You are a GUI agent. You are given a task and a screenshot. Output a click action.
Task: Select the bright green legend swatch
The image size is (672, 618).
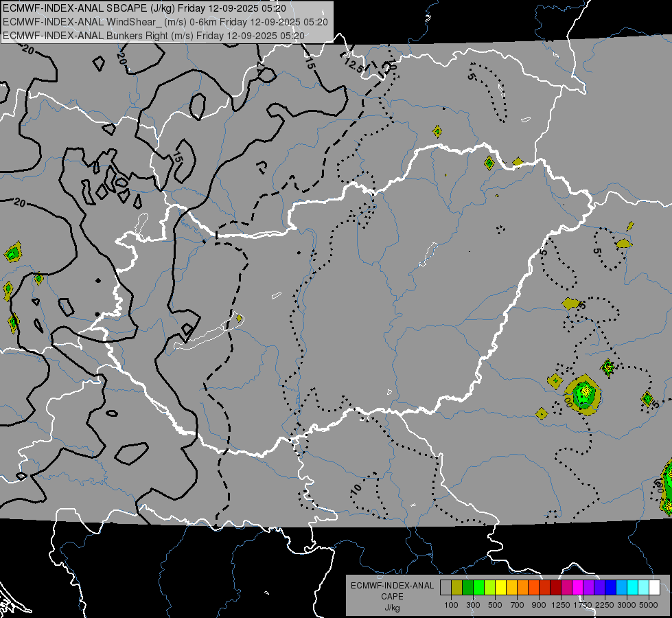pyautogui.click(x=478, y=588)
